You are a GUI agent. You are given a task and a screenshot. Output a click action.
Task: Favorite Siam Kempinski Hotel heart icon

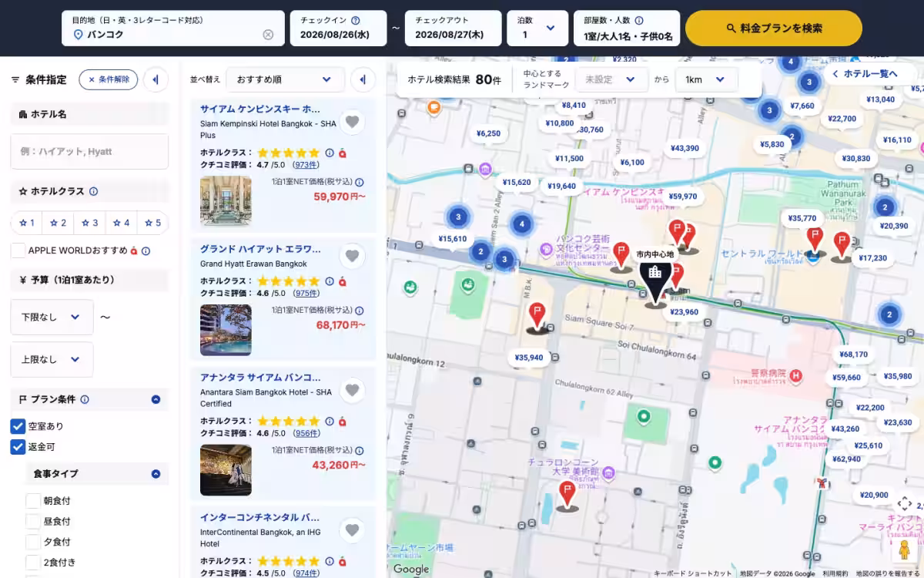tap(353, 122)
